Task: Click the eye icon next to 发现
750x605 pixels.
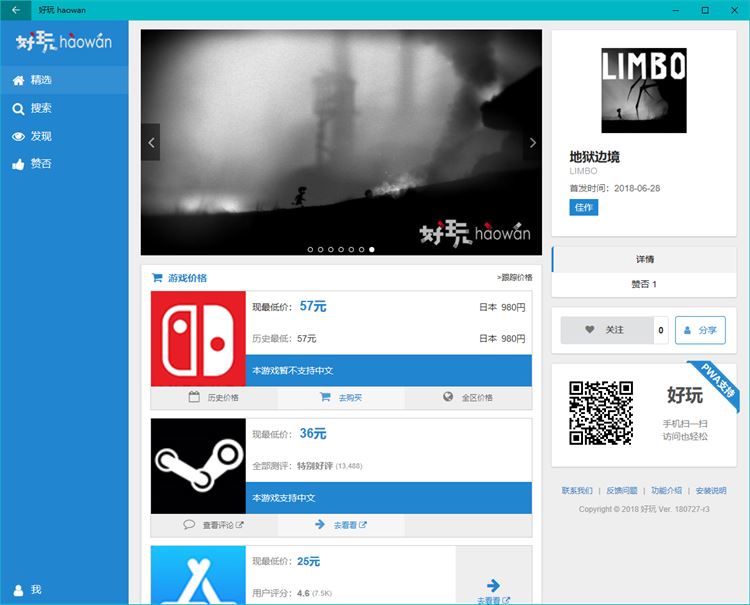Action: [x=18, y=137]
